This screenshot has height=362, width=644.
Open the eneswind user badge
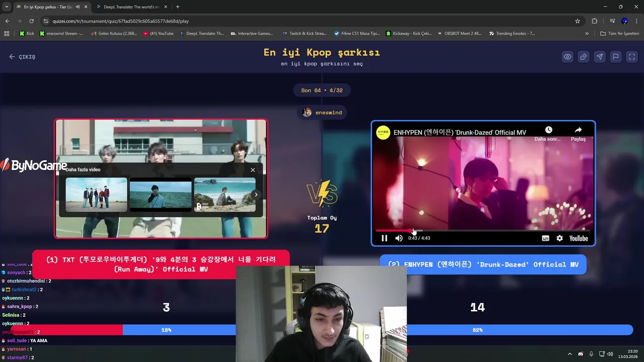[x=322, y=113]
